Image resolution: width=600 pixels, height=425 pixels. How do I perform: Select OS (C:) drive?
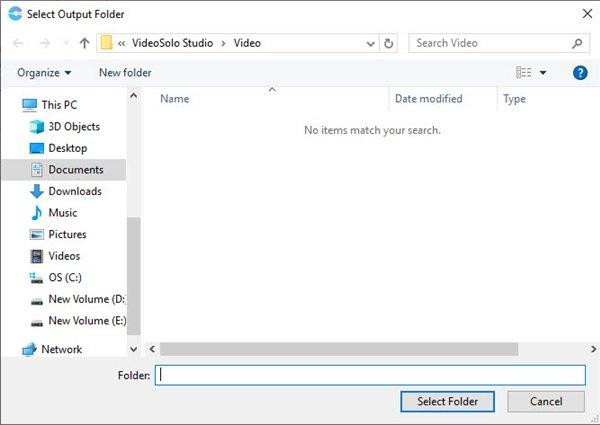click(x=64, y=277)
